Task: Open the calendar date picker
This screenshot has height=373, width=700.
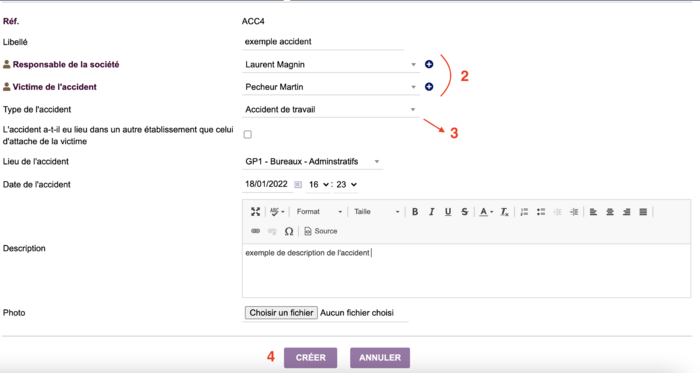Action: (298, 184)
